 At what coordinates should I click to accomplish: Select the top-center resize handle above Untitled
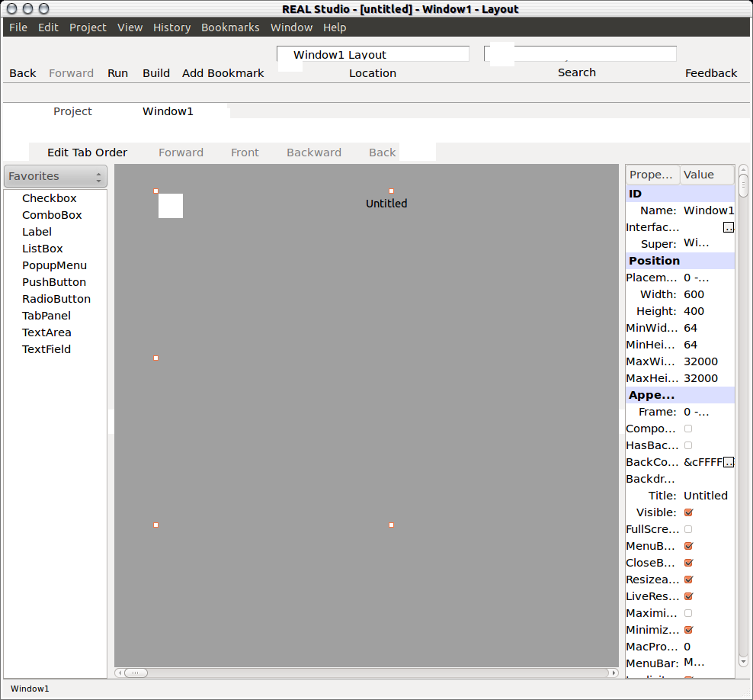click(391, 191)
